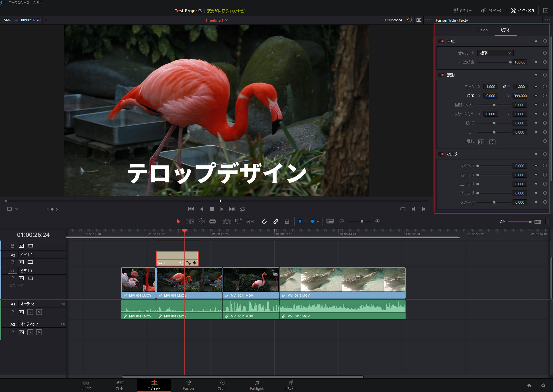
Task: Disable the 合成 section toggle
Action: coord(441,41)
